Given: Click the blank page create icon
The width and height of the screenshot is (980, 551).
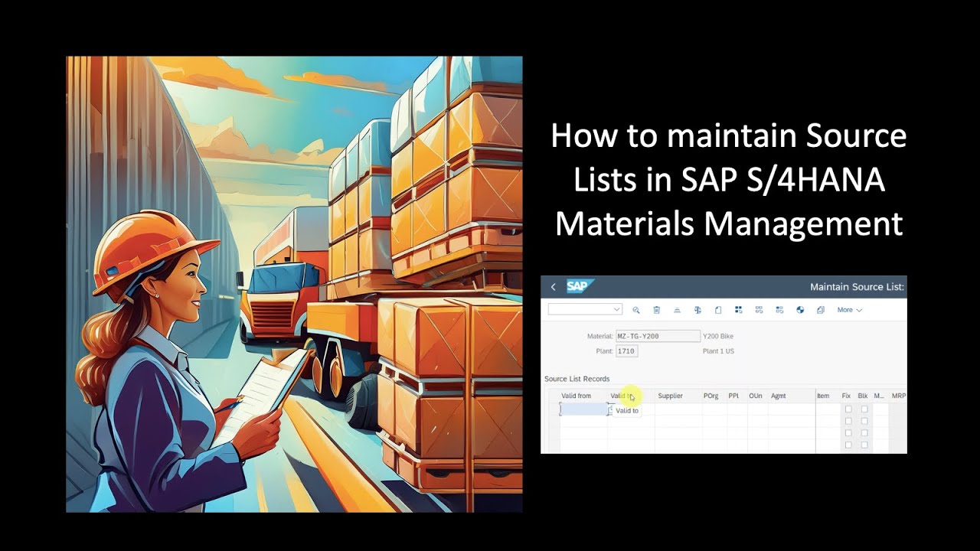Looking at the screenshot, I should click(718, 310).
